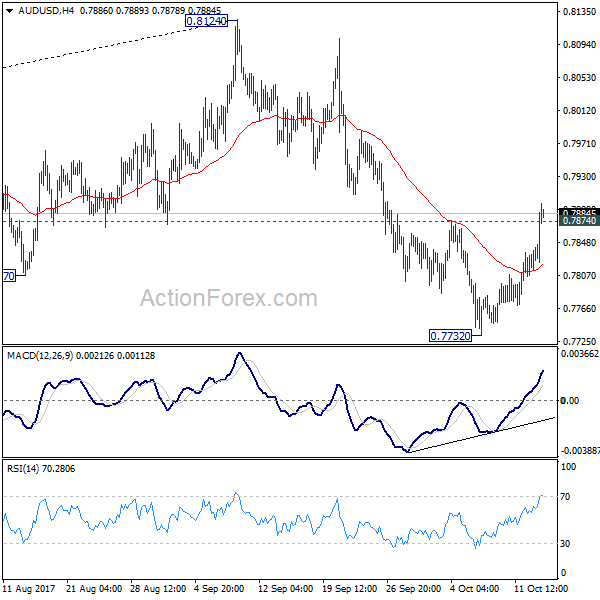600x600 pixels.
Task: Select the RSI 70 overbought level label
Action: pyautogui.click(x=565, y=497)
